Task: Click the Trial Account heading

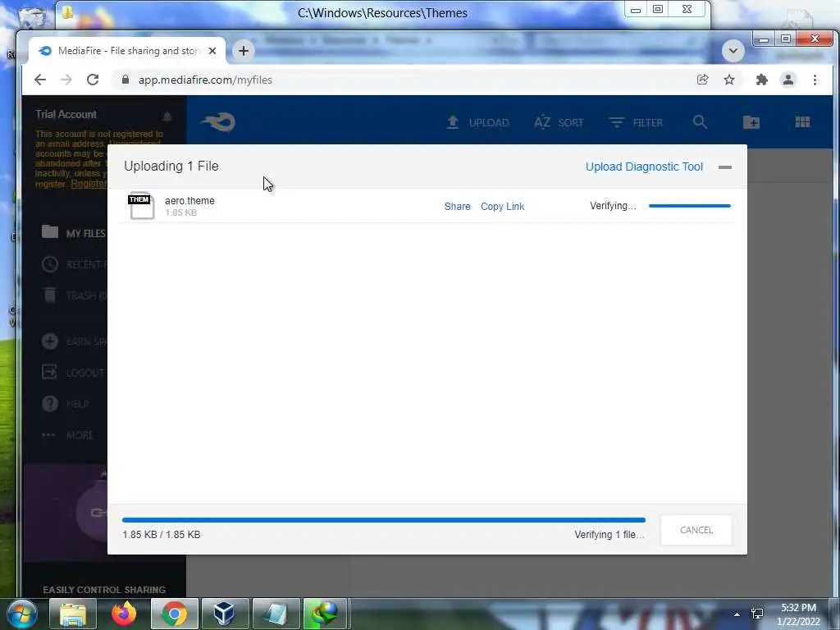Action: pos(66,114)
